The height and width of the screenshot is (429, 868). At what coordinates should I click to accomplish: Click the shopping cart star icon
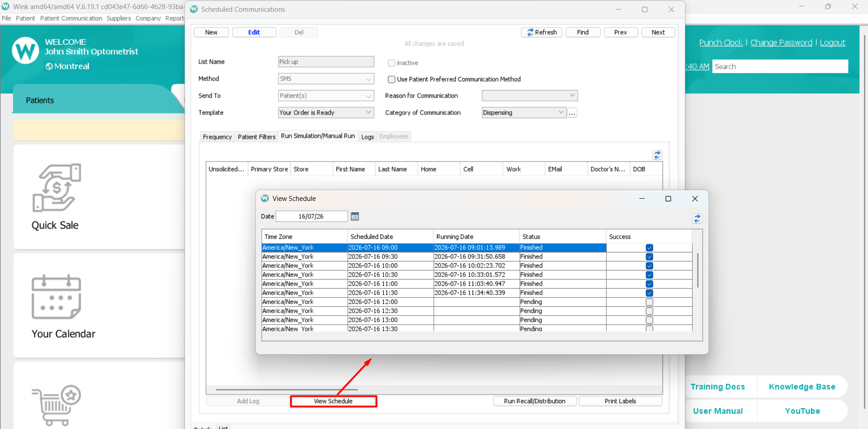pos(57,405)
